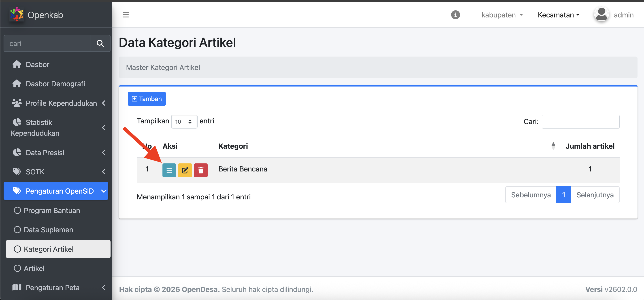Click the search magnifier icon in sidebar

click(100, 43)
